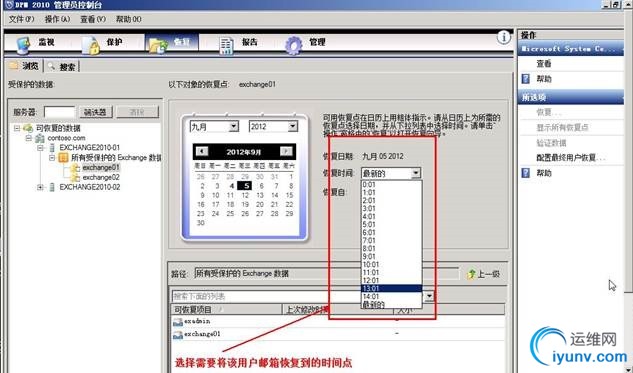Screen dimensions: 633x373
Task: Open dropdown arrow beside list search box
Action: 429,296
